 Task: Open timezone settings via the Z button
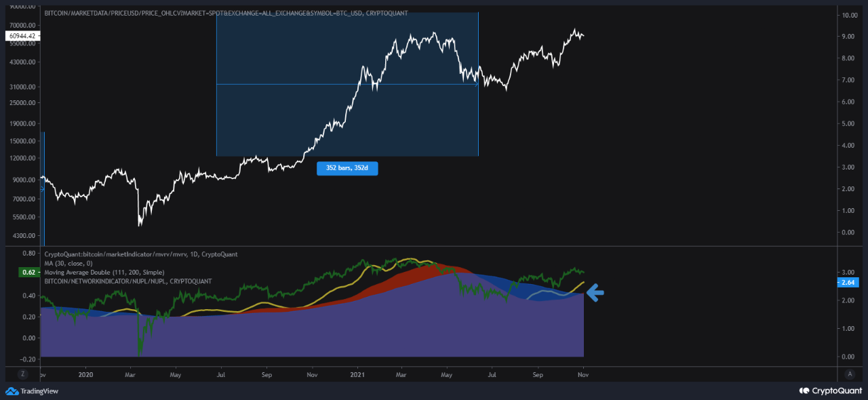[x=23, y=374]
